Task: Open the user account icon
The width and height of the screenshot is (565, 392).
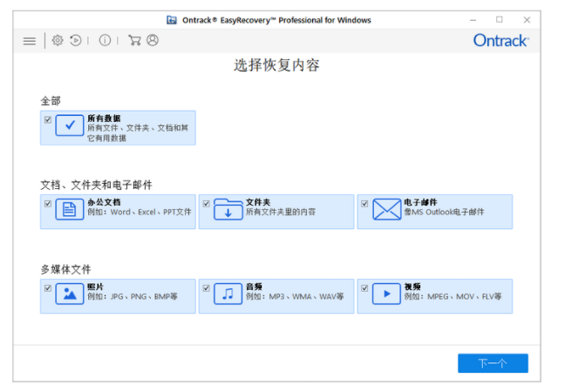Action: [153, 40]
